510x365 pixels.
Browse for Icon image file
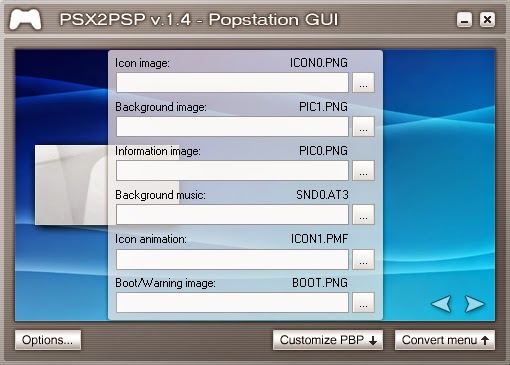[363, 82]
